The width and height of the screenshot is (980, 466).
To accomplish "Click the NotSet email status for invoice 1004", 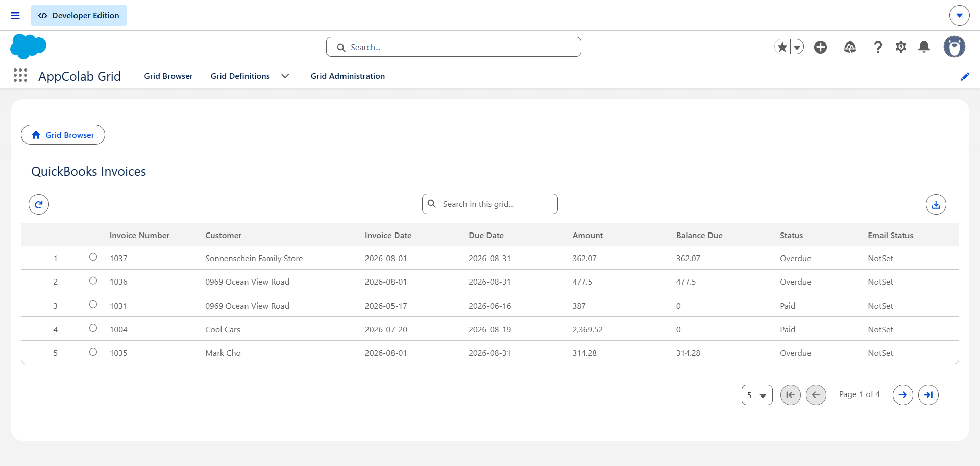I will pos(880,329).
